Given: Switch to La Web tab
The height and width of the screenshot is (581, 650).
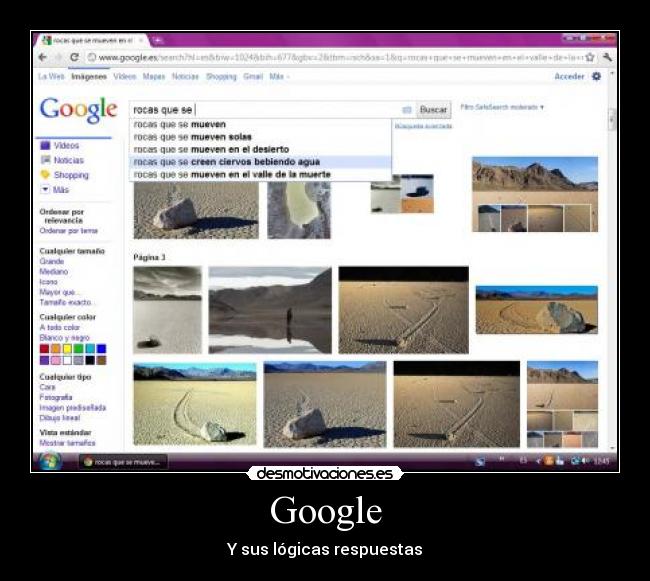Looking at the screenshot, I should click(51, 77).
